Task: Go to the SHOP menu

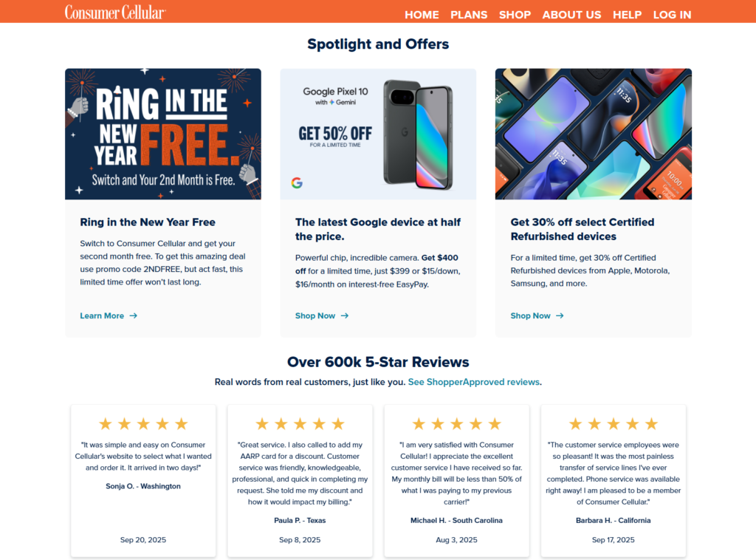Action: (x=515, y=15)
